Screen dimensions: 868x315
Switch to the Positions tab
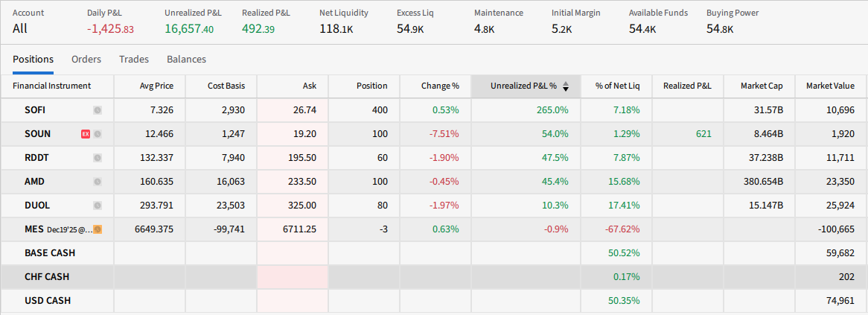click(33, 60)
